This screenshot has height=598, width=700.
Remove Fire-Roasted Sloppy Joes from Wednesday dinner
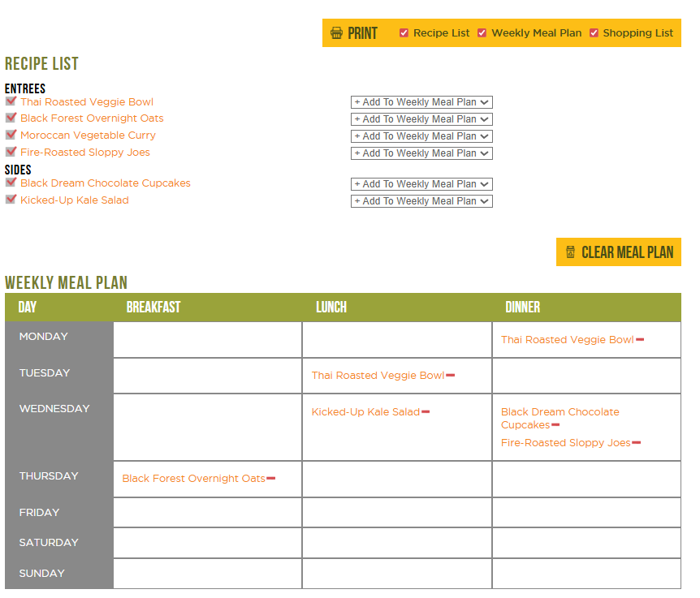(x=637, y=443)
